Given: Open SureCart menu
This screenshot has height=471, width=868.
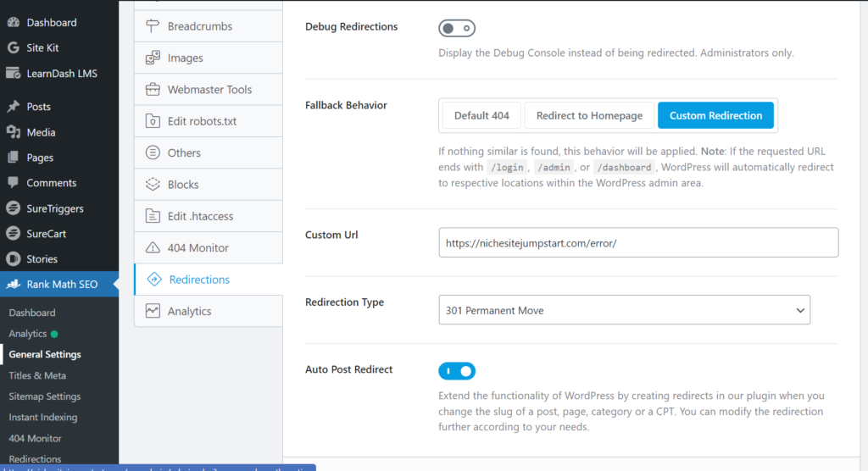Looking at the screenshot, I should click(x=59, y=234).
